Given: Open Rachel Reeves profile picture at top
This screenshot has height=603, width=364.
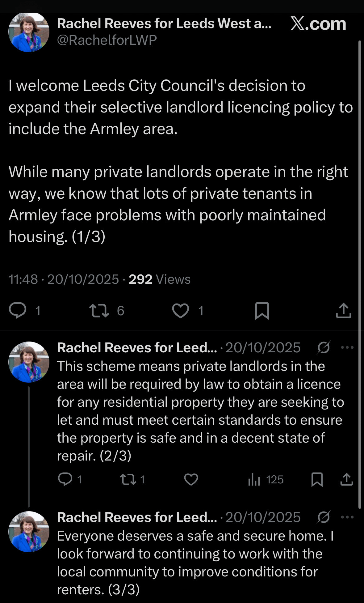Looking at the screenshot, I should point(29,32).
